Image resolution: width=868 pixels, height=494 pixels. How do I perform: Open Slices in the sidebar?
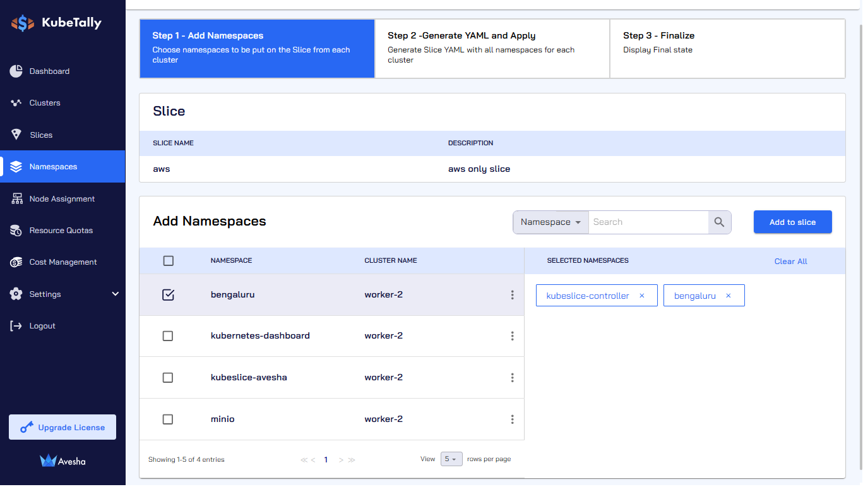tap(62, 135)
